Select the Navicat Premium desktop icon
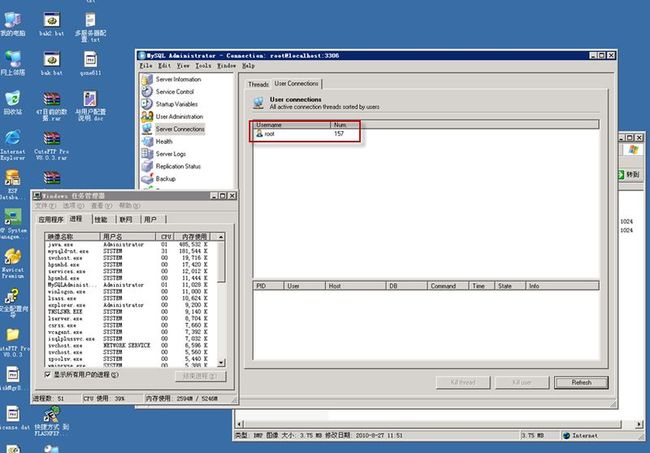This screenshot has height=453, width=650. coord(12,263)
